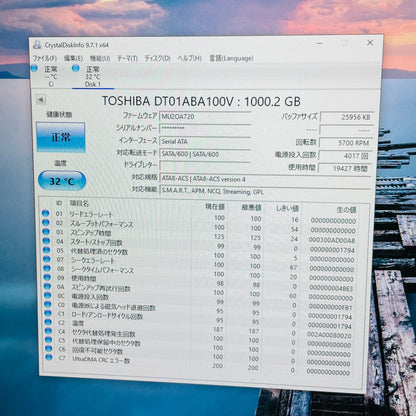Screen dimensions: 416x416
Task: Click the 項目名 column header
Action: click(x=79, y=203)
